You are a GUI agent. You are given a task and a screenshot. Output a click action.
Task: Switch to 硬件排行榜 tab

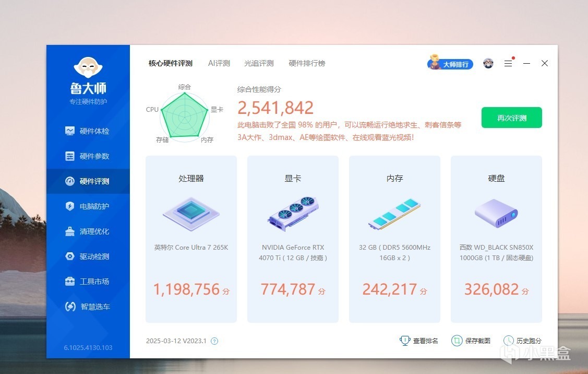point(307,63)
